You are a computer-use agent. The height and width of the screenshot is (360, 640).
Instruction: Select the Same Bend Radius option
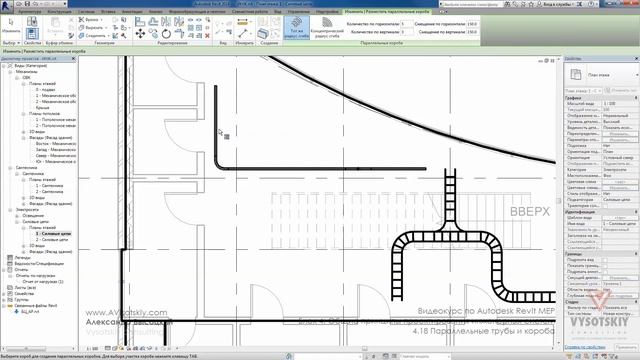tap(297, 27)
